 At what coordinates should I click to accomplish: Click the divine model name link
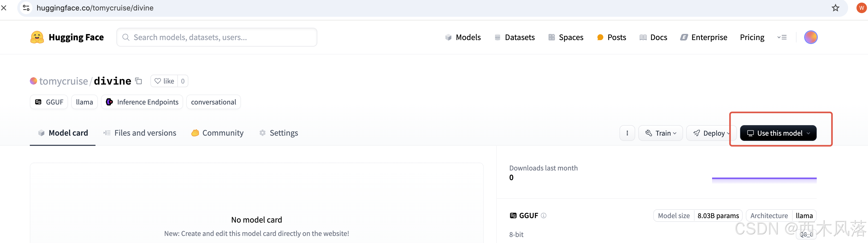pyautogui.click(x=112, y=81)
